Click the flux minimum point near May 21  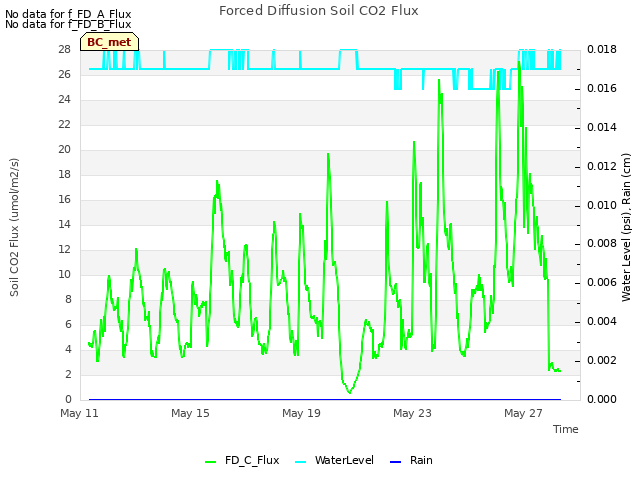[x=349, y=393]
